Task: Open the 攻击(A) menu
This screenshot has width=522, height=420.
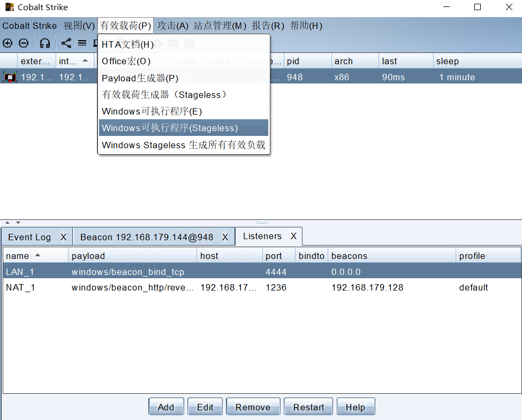Action: pyautogui.click(x=173, y=26)
